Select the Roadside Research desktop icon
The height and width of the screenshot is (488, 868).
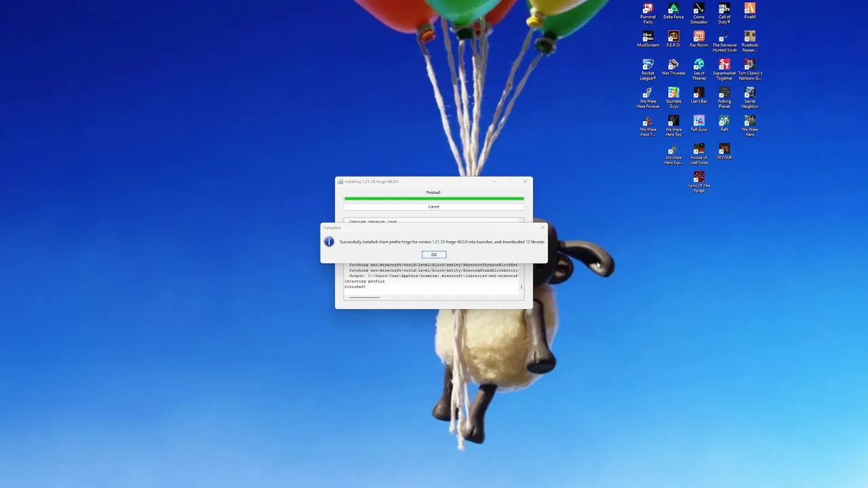click(749, 41)
